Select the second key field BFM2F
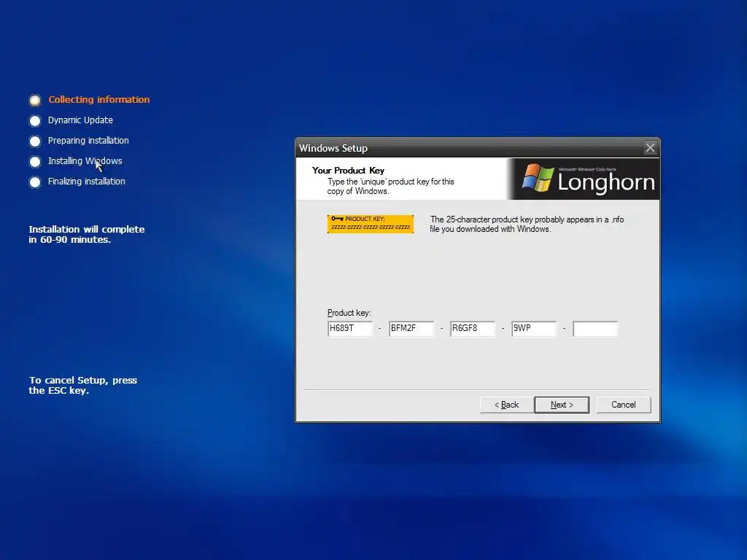747x560 pixels. pos(411,329)
